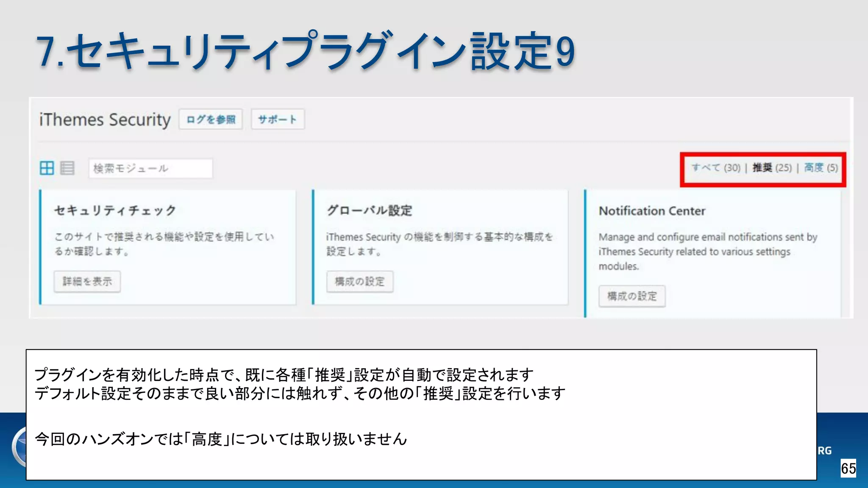The width and height of the screenshot is (868, 488).
Task: Select the すべて (30) filter
Action: (716, 168)
